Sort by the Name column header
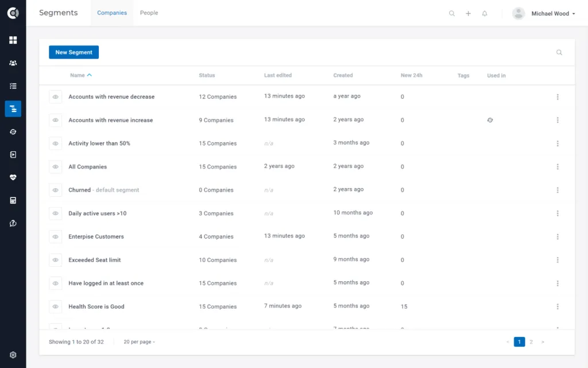Screen dimensions: 588x368 (x=80, y=75)
